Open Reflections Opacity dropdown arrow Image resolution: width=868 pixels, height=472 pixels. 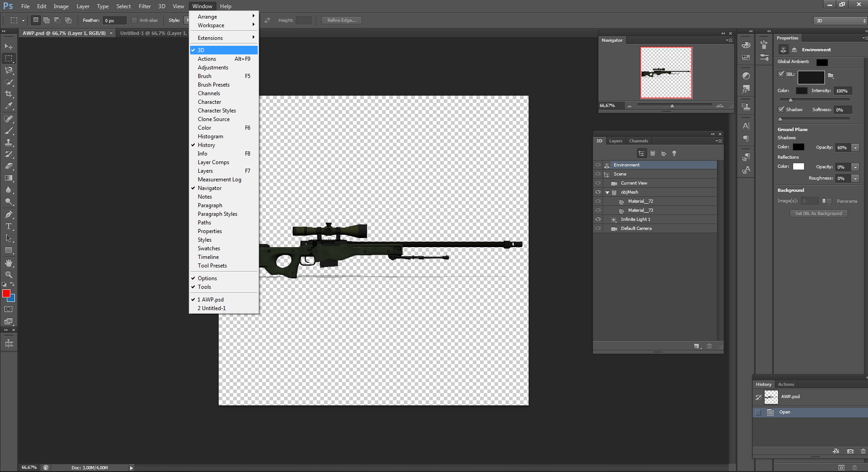(x=856, y=167)
